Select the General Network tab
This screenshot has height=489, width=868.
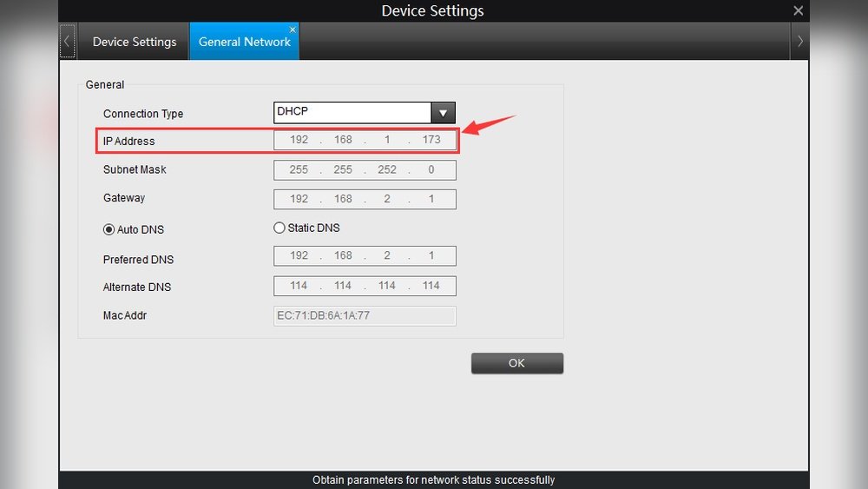[x=244, y=42]
